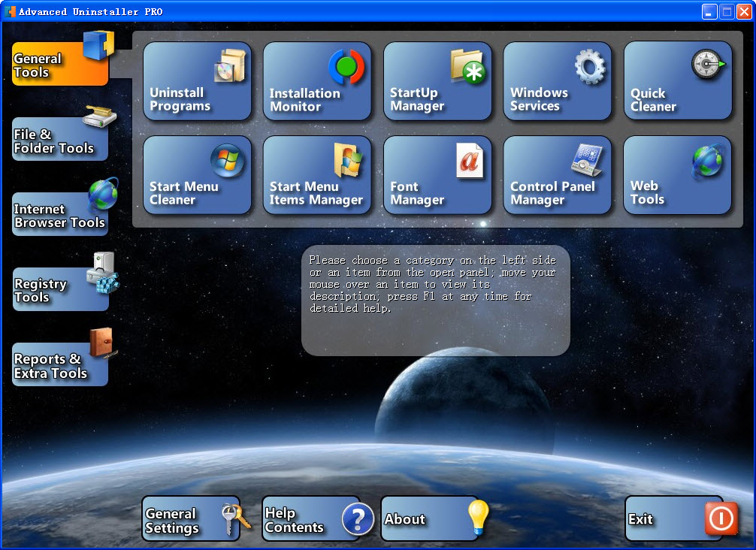Open General Settings
This screenshot has width=756, height=550.
[x=191, y=519]
